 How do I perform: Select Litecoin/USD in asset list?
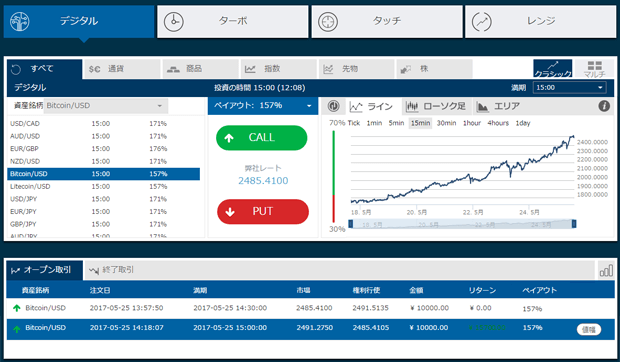(104, 187)
